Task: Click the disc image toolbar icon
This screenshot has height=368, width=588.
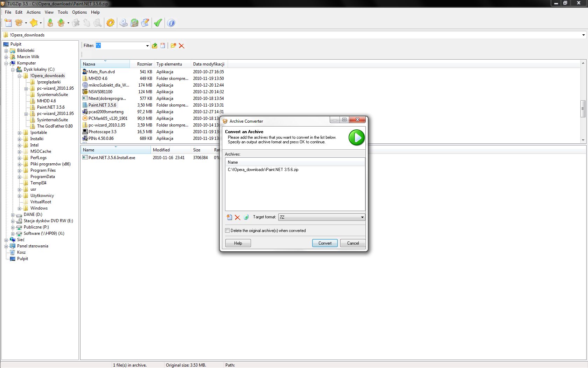Action: [x=123, y=23]
